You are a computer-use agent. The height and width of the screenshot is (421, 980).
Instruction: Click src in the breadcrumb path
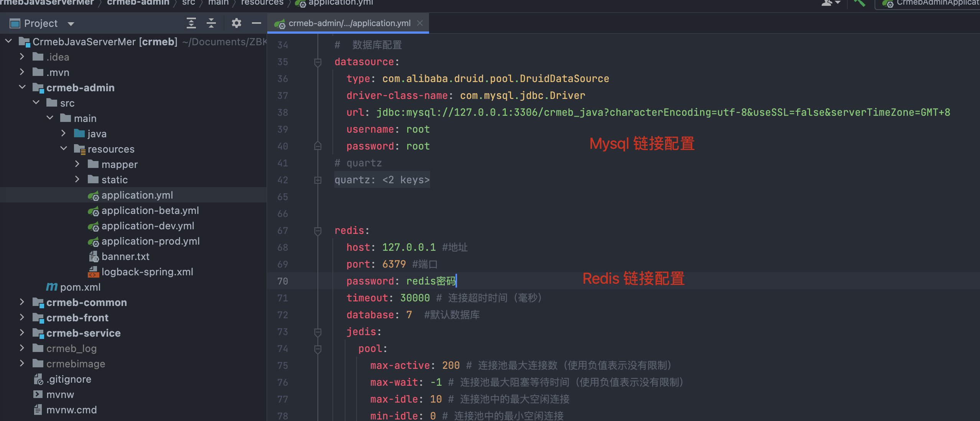[188, 3]
